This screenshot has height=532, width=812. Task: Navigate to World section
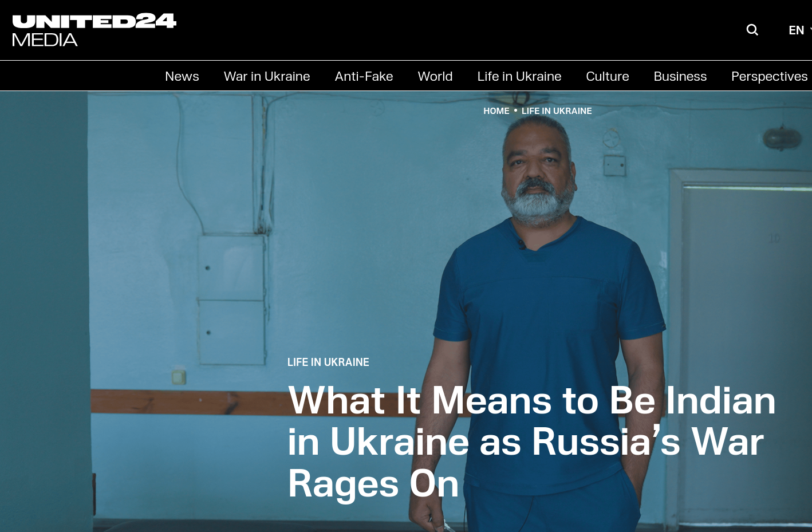point(435,76)
